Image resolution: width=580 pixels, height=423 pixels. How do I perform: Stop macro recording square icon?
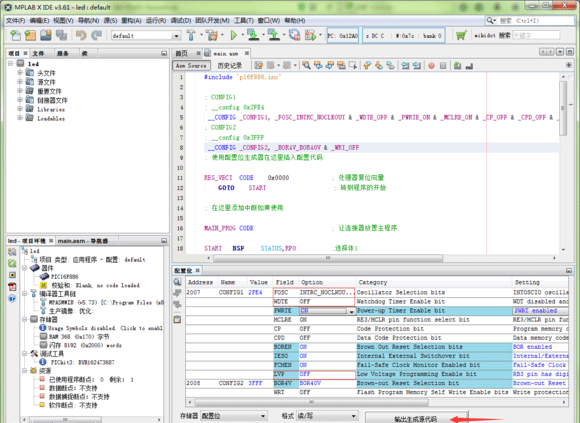[x=443, y=66]
